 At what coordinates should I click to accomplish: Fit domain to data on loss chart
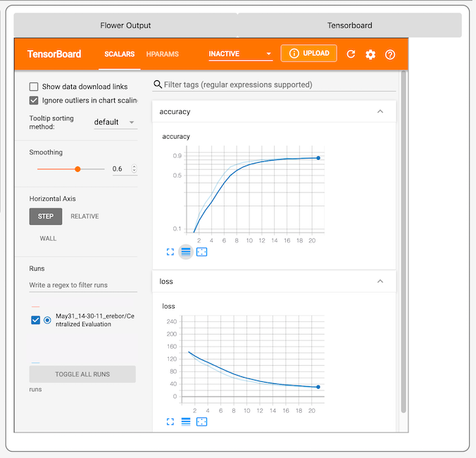pyautogui.click(x=201, y=421)
